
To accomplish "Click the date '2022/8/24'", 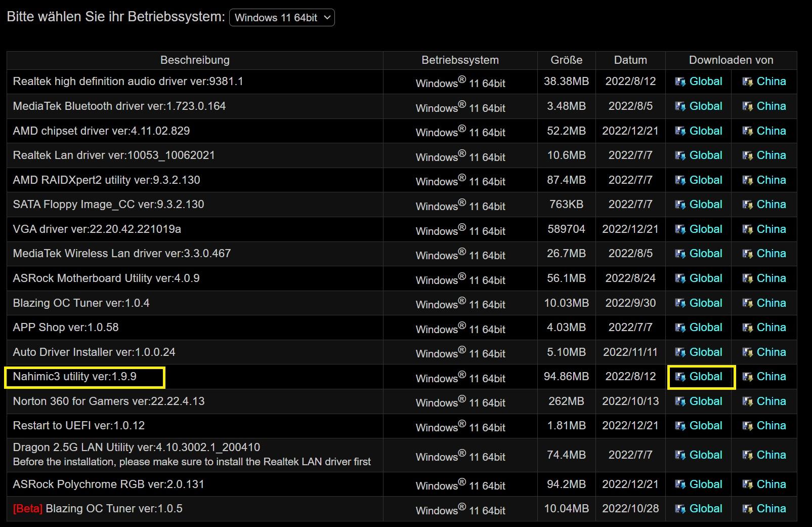I will (x=630, y=278).
